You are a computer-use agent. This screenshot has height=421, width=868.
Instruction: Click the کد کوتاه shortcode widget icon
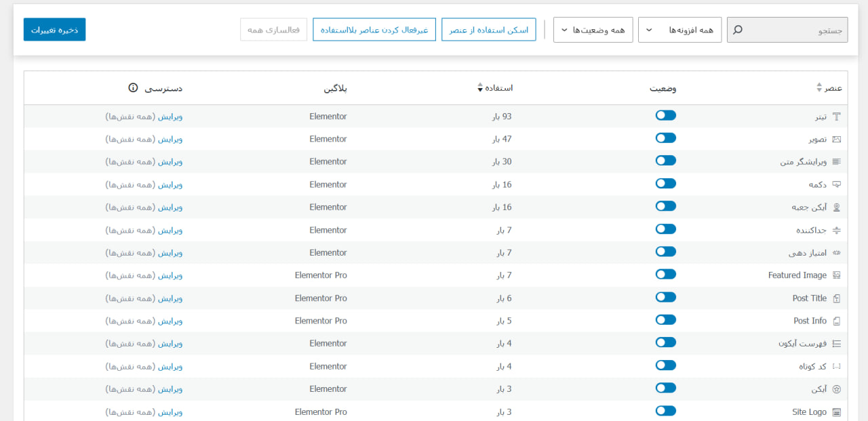click(837, 366)
